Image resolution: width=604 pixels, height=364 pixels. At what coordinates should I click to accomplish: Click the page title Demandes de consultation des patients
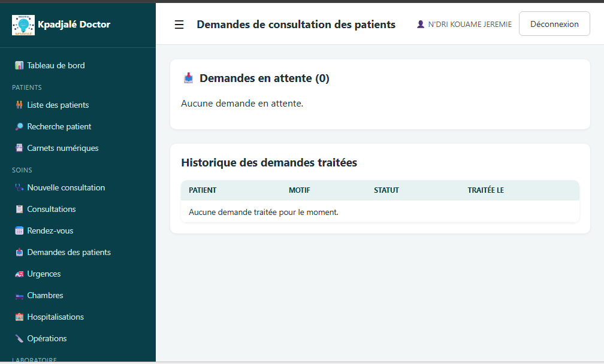point(296,25)
